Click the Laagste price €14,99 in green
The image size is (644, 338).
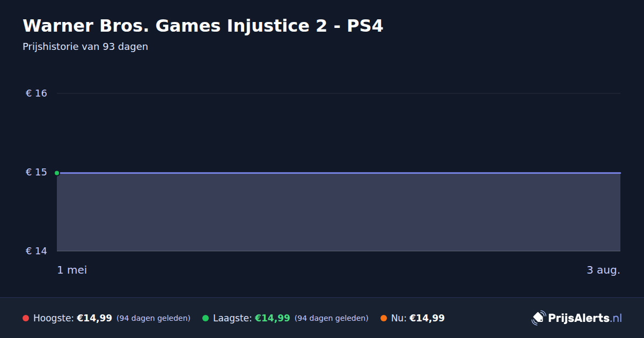point(272,318)
